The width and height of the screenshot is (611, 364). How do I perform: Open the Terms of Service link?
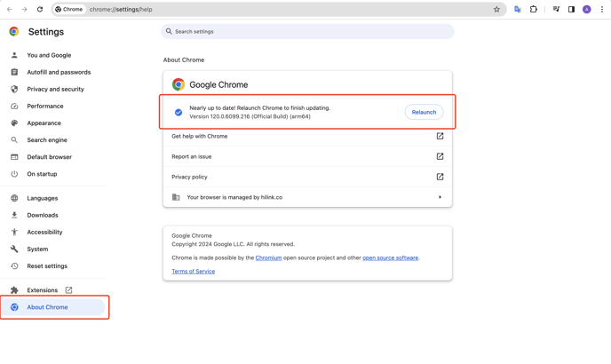[194, 272]
